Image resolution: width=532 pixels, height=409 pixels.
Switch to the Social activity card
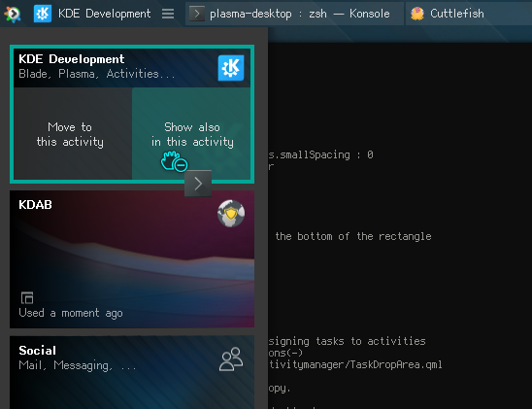point(132,372)
